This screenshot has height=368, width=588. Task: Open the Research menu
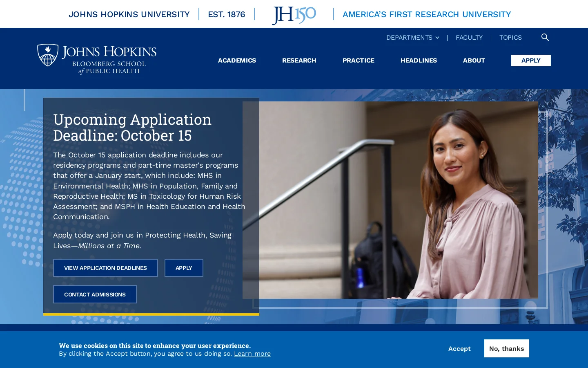pos(299,61)
